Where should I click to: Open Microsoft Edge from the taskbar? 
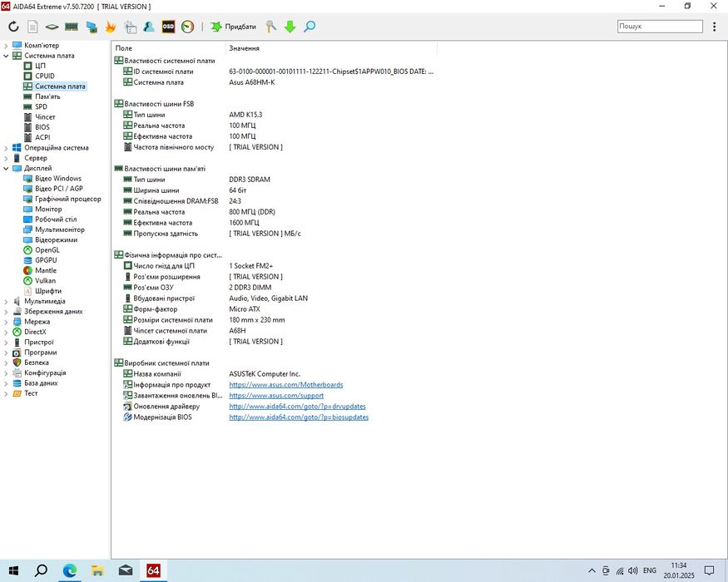point(70,570)
